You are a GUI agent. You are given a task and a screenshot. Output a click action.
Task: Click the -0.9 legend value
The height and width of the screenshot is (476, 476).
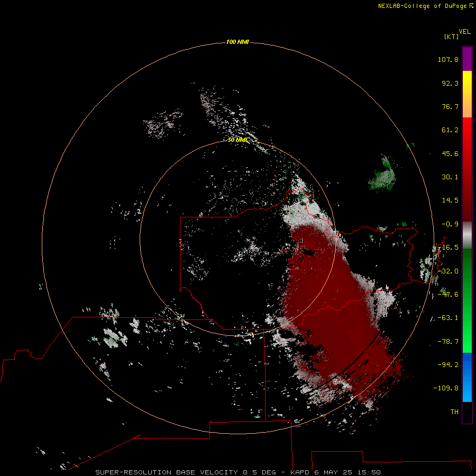(x=450, y=224)
